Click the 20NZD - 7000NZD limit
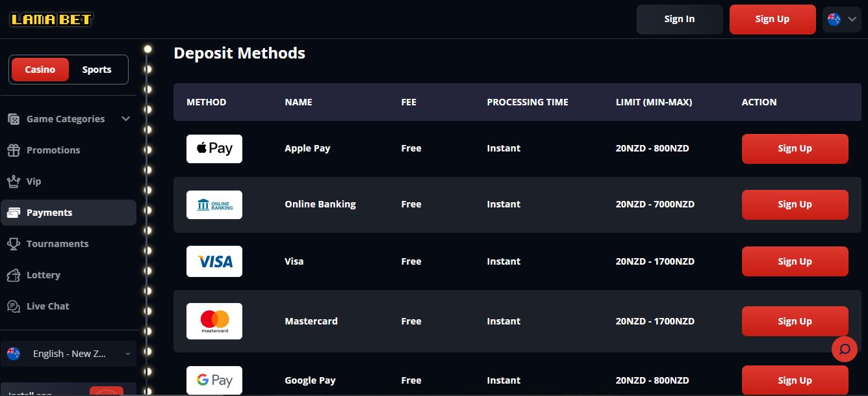This screenshot has height=396, width=868. (655, 204)
